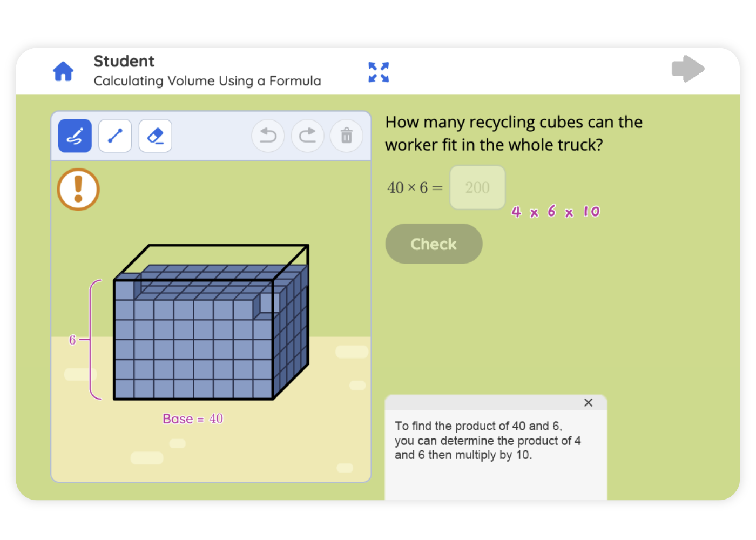This screenshot has width=756, height=540.
Task: Select the freehand pen drawing tool
Action: [x=75, y=136]
